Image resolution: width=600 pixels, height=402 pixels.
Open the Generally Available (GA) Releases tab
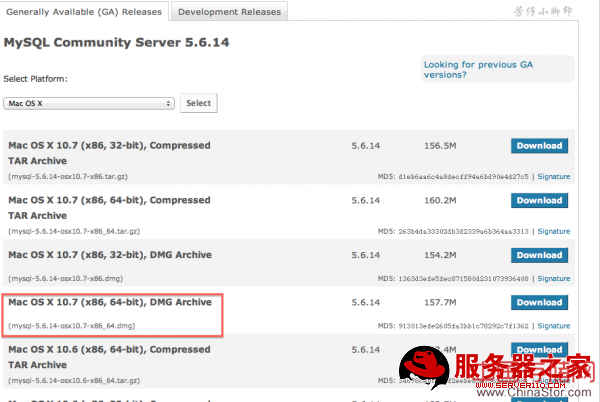83,12
